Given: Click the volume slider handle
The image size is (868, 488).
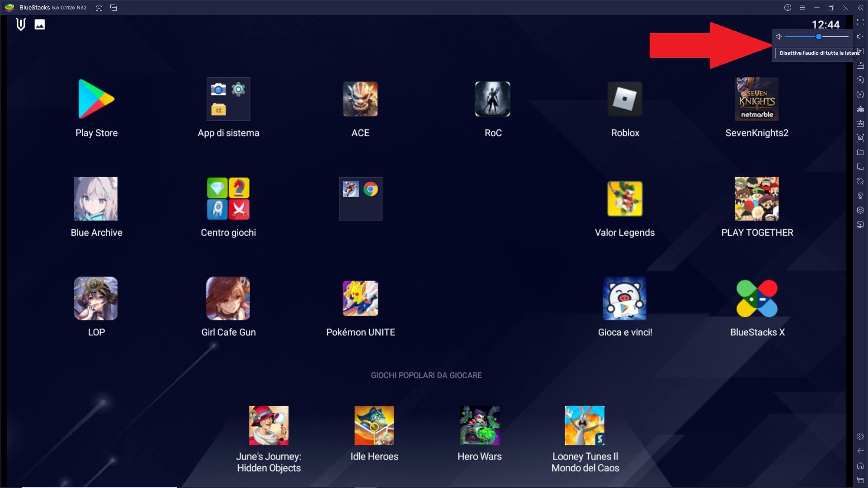Looking at the screenshot, I should 819,37.
